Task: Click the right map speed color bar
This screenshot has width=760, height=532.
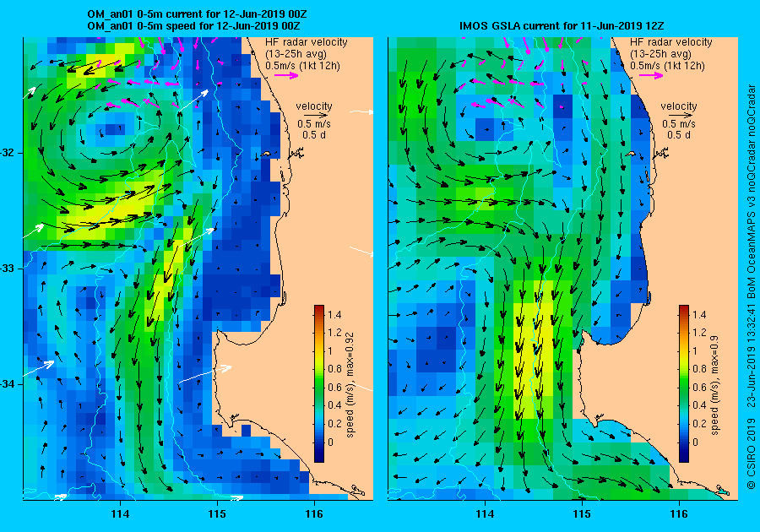Action: [x=683, y=383]
